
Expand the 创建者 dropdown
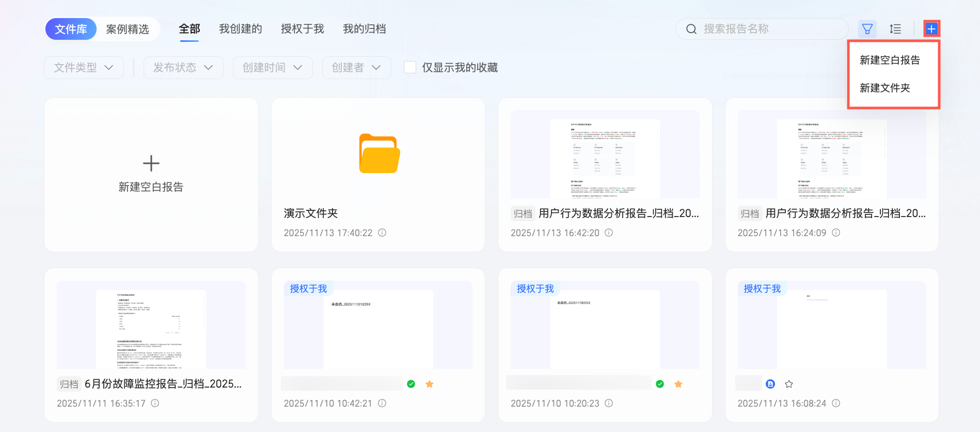point(357,68)
